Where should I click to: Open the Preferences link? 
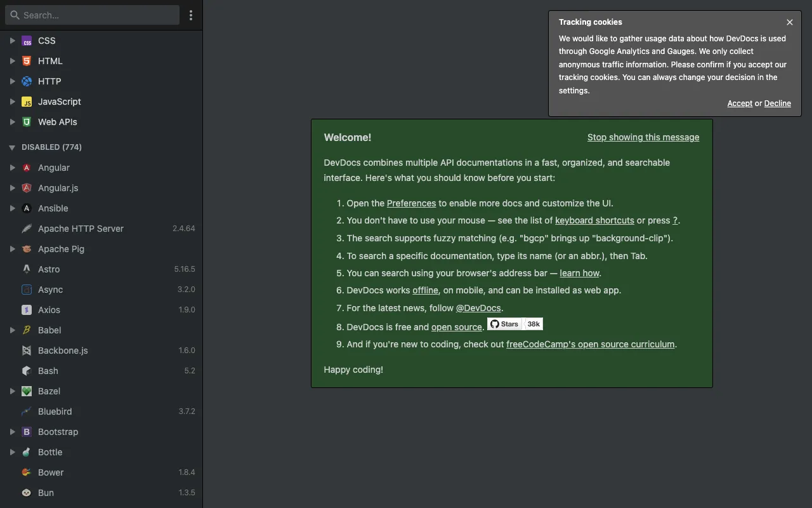click(411, 203)
